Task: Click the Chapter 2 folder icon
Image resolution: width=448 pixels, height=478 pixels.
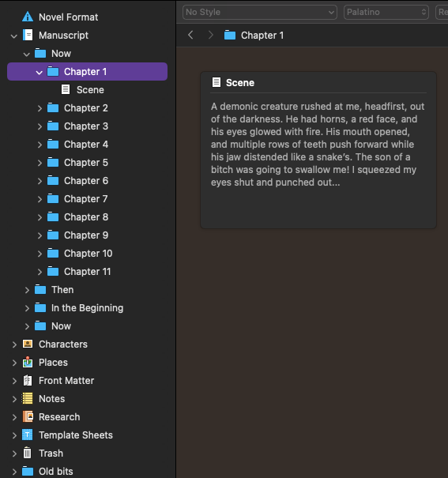Action: click(x=53, y=107)
